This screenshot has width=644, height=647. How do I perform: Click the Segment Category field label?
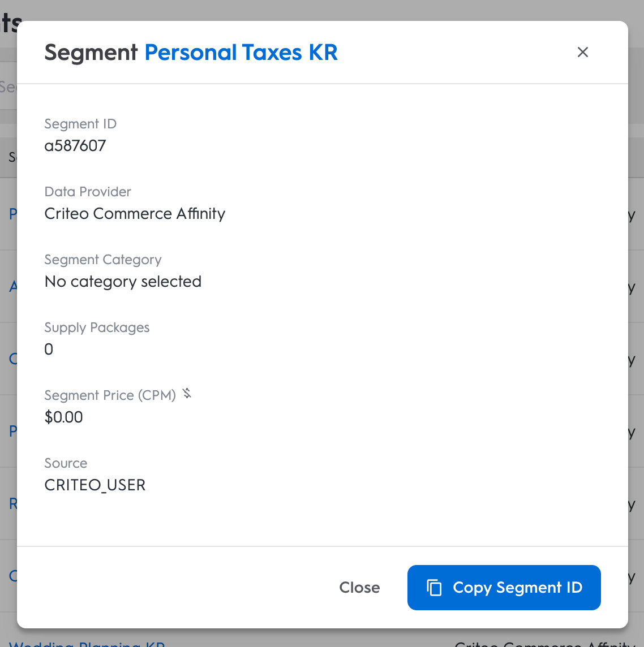(x=103, y=260)
